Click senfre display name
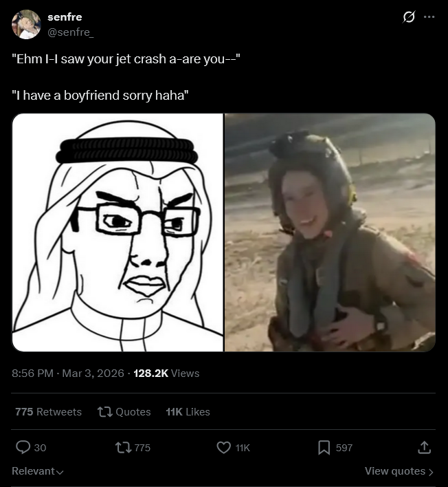448x487 pixels. pos(65,17)
